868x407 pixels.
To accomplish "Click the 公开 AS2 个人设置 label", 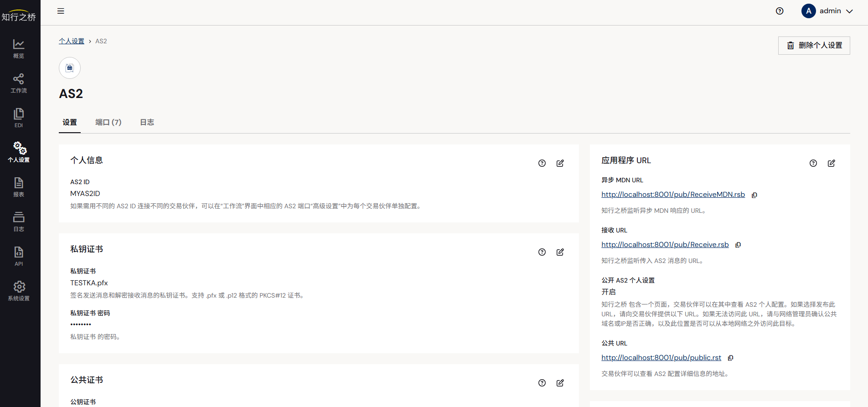I will (628, 280).
